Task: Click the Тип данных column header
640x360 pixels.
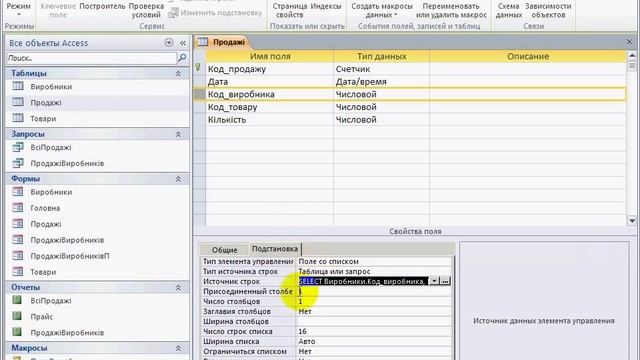Action: click(x=381, y=56)
